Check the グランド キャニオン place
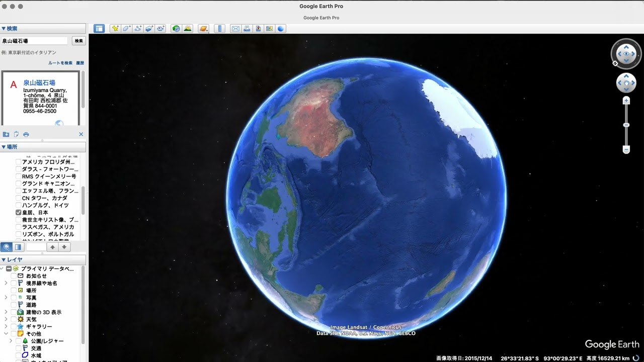Screen dimensions: 644x362 point(19,184)
